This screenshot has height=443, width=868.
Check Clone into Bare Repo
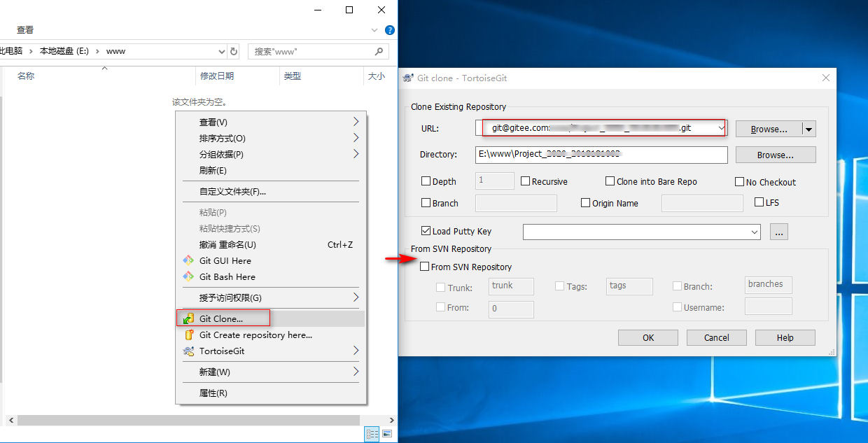pos(610,181)
